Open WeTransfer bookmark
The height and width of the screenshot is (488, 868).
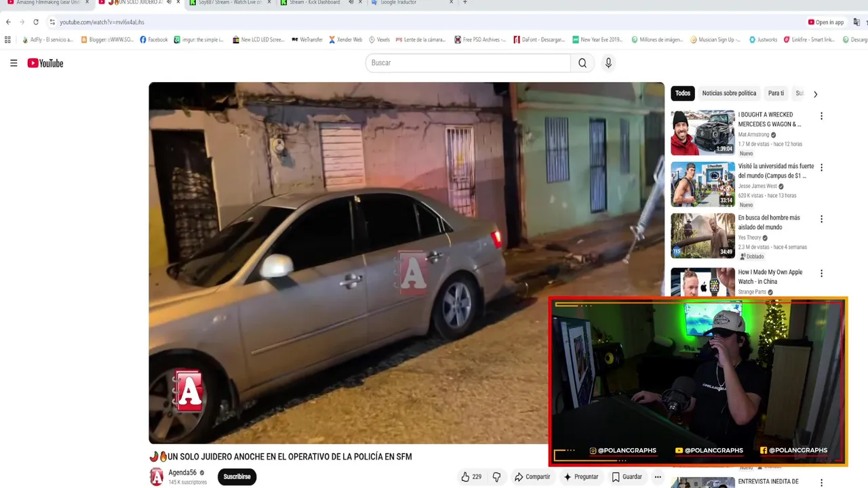tap(307, 39)
